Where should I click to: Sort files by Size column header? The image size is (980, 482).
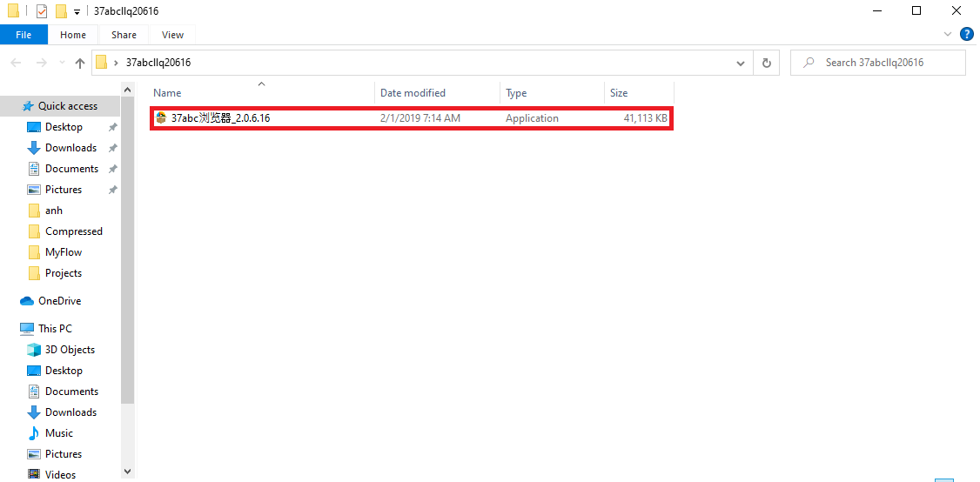[619, 93]
